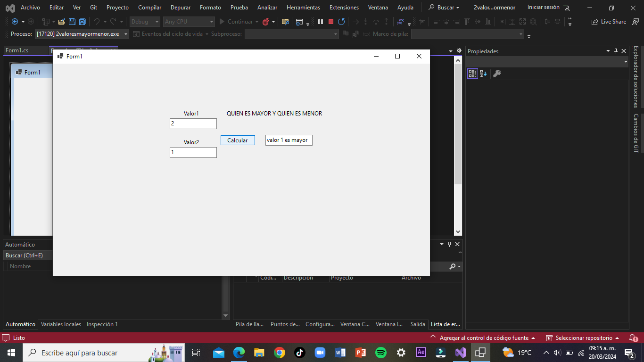The width and height of the screenshot is (644, 362).
Task: Click the Restart debugging icon
Action: coord(341,22)
